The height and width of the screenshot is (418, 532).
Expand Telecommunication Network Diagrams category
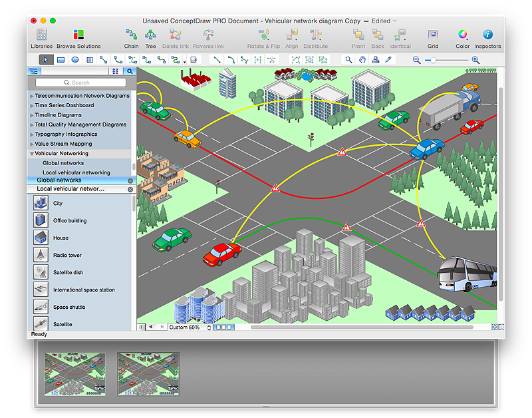tap(32, 96)
